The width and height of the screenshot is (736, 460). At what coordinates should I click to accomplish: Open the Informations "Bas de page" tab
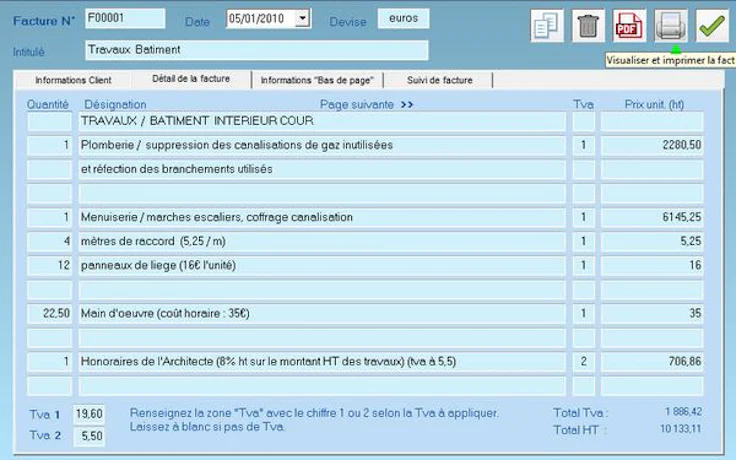coord(317,80)
